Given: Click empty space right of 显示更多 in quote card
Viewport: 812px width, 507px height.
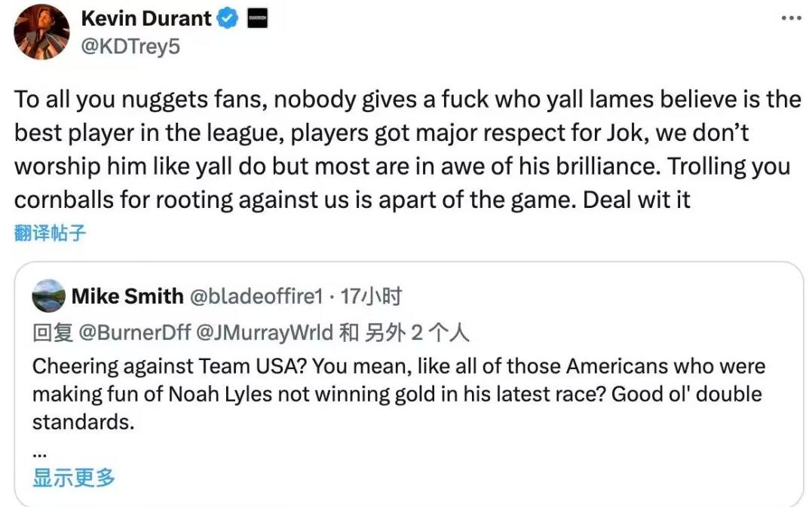Looking at the screenshot, I should point(452,477).
